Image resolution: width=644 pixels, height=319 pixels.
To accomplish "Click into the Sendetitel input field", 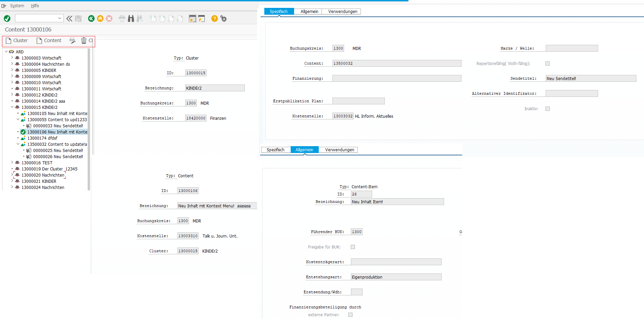I will (591, 79).
